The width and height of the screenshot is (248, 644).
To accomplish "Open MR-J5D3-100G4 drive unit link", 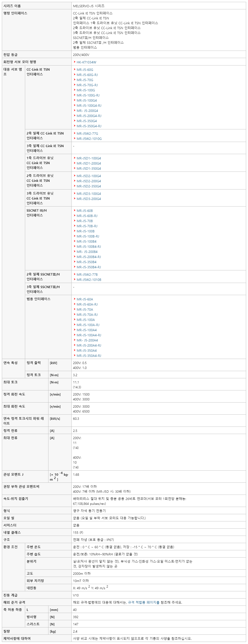I will pos(89,194).
